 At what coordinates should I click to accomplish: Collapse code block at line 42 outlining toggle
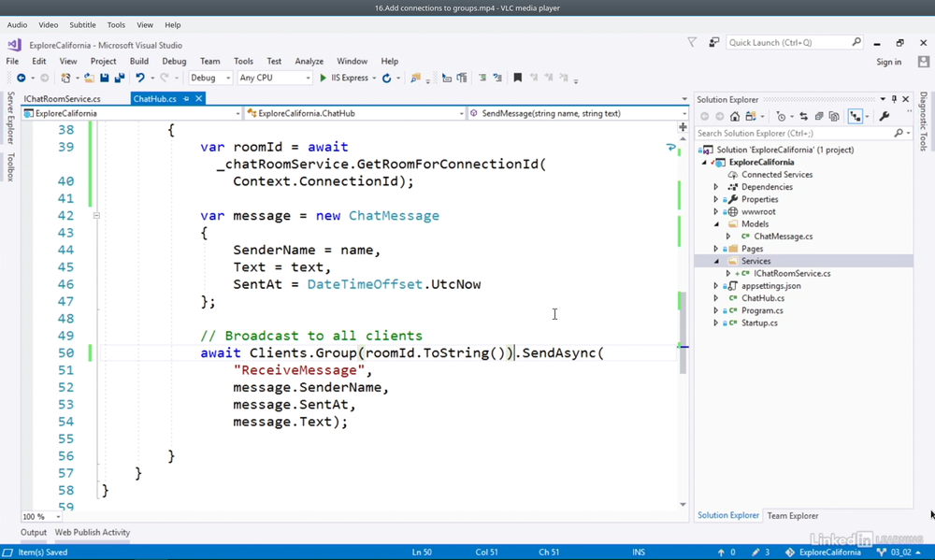point(96,216)
